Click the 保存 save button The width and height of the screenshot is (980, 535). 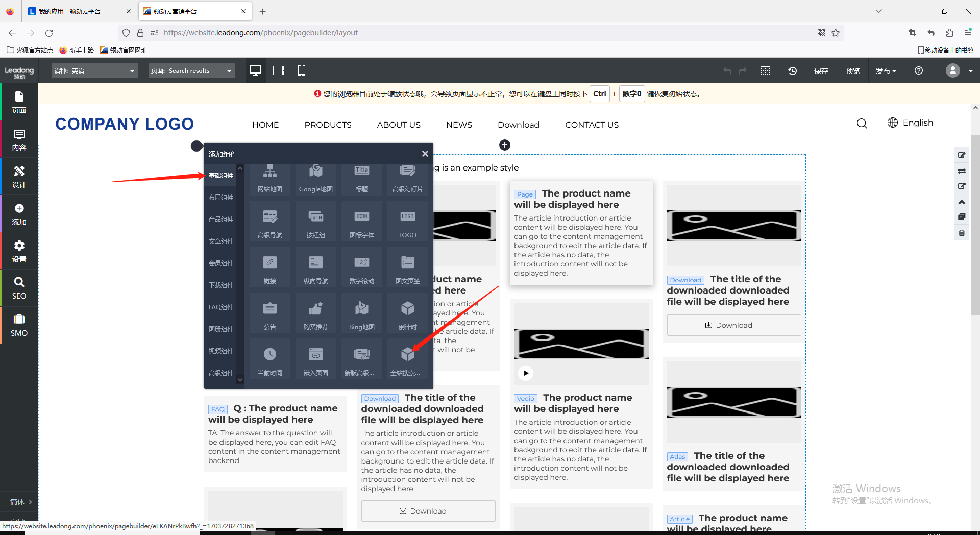(x=821, y=71)
